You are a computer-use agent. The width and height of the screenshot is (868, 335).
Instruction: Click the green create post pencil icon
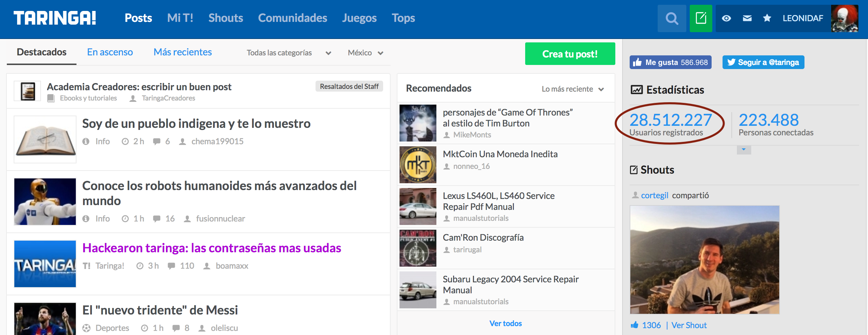(x=701, y=18)
